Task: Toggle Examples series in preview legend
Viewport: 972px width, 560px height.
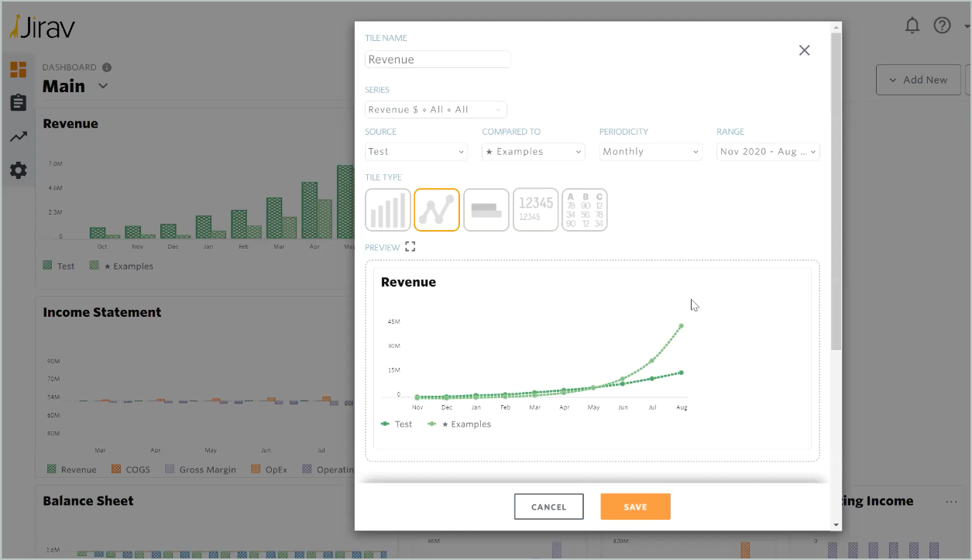Action: 460,424
